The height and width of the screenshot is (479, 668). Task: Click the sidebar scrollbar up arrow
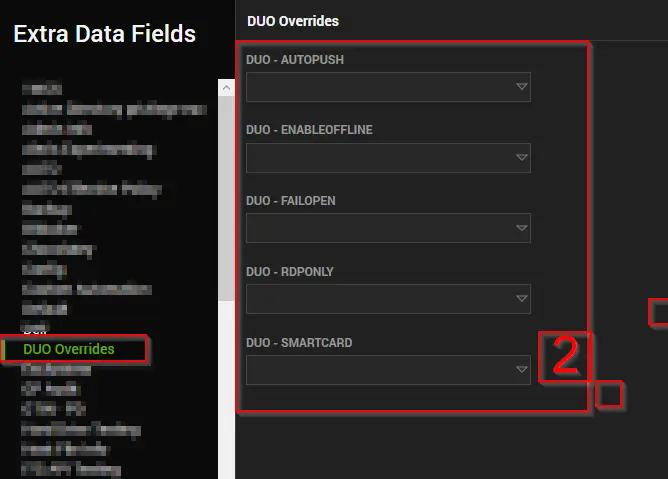point(226,88)
